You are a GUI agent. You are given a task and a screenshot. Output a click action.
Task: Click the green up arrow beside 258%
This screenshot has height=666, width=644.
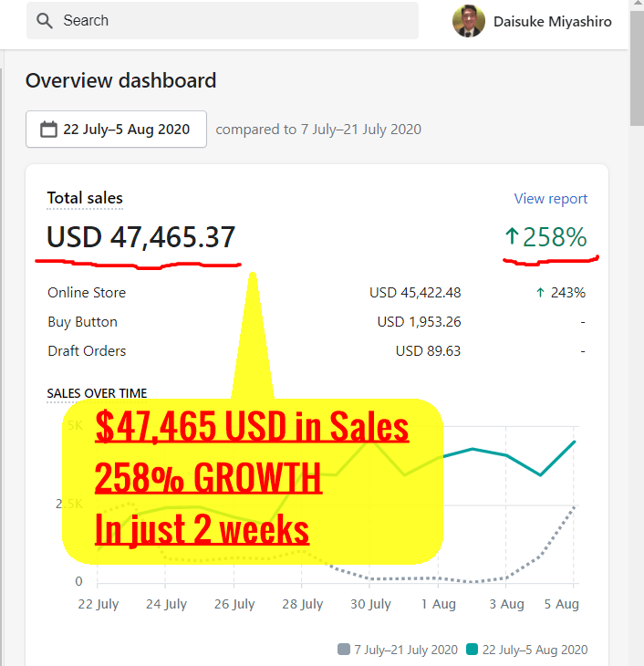tap(512, 238)
